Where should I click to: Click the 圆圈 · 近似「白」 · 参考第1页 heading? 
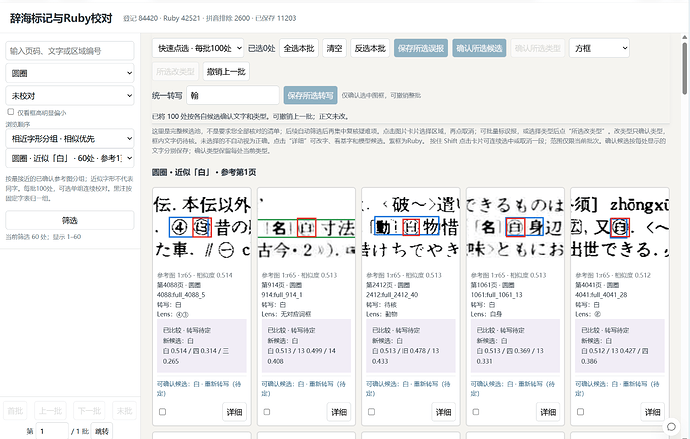[x=204, y=172]
